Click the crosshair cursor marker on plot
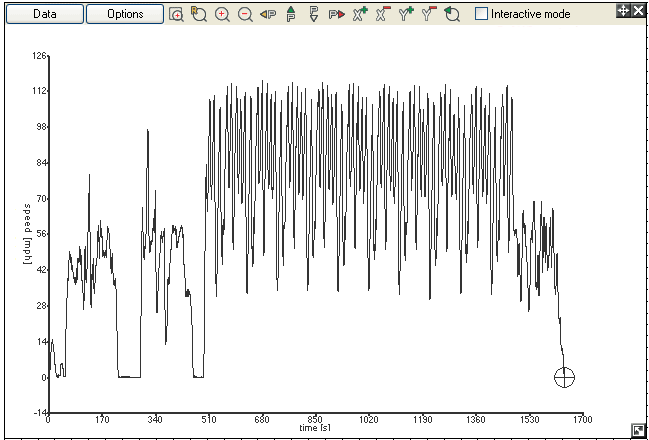The image size is (649, 440). point(565,377)
